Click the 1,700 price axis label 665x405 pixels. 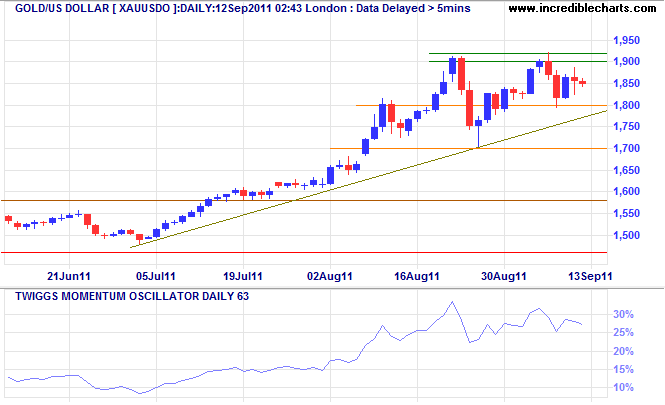coord(626,148)
